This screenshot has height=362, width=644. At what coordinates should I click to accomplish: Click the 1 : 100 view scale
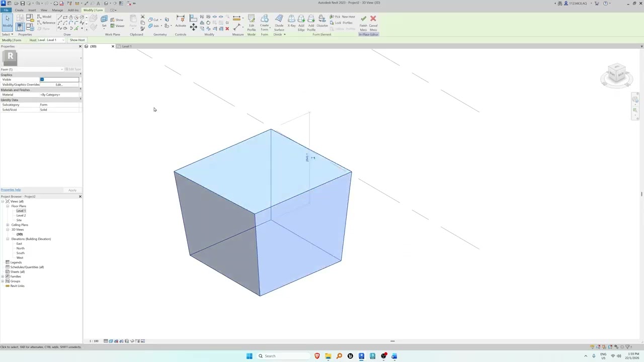[x=94, y=341]
